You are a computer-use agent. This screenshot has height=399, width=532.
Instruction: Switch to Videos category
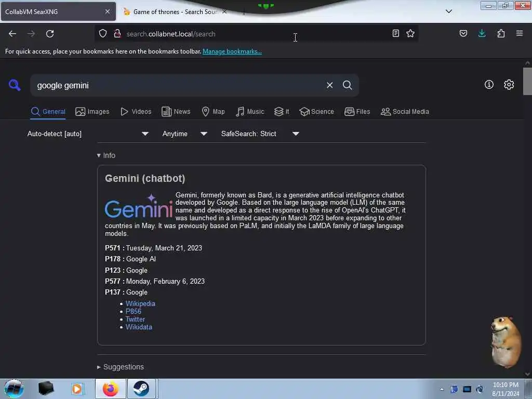136,112
